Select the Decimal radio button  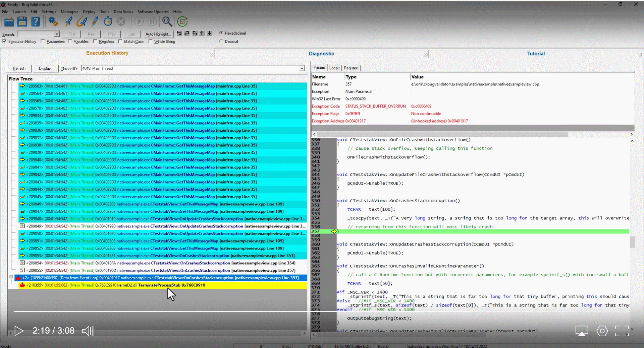(x=222, y=42)
